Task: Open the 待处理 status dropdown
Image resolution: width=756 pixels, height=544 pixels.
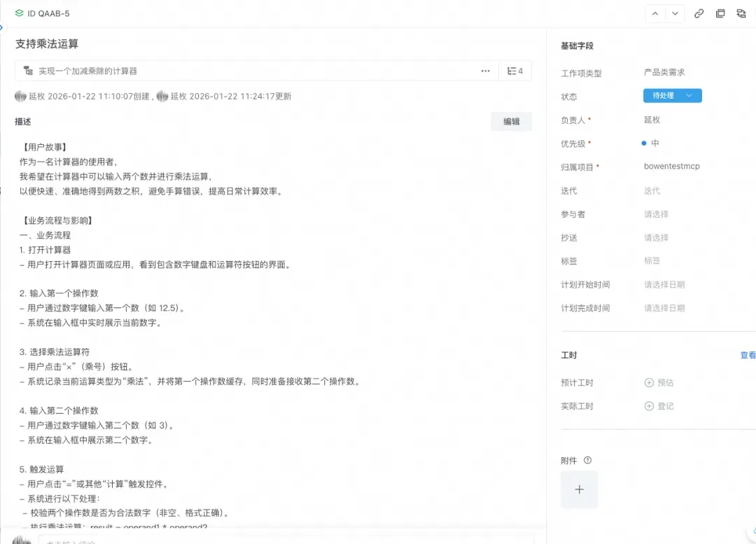Action: [x=672, y=95]
